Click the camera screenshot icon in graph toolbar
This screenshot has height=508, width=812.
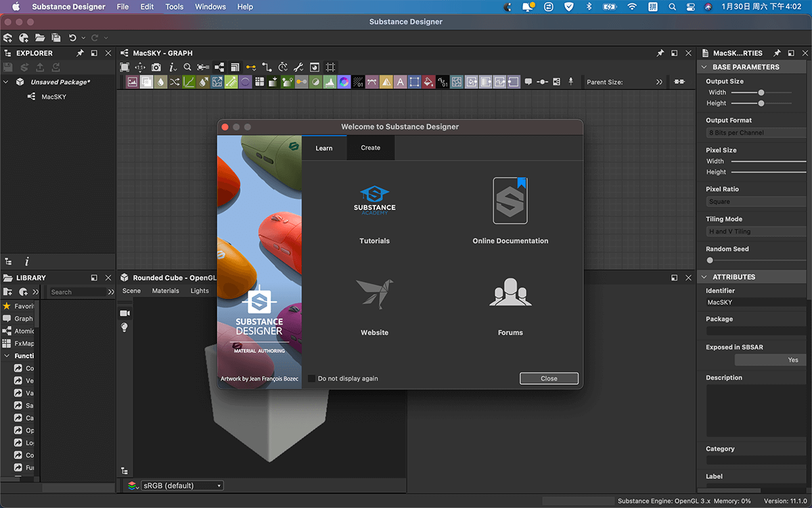point(156,67)
